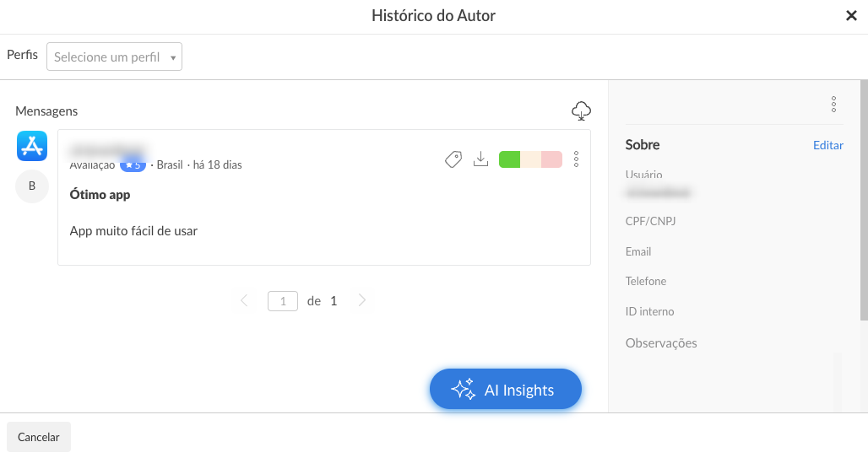This screenshot has height=458, width=868.
Task: Click the Observações label
Action: click(x=661, y=343)
